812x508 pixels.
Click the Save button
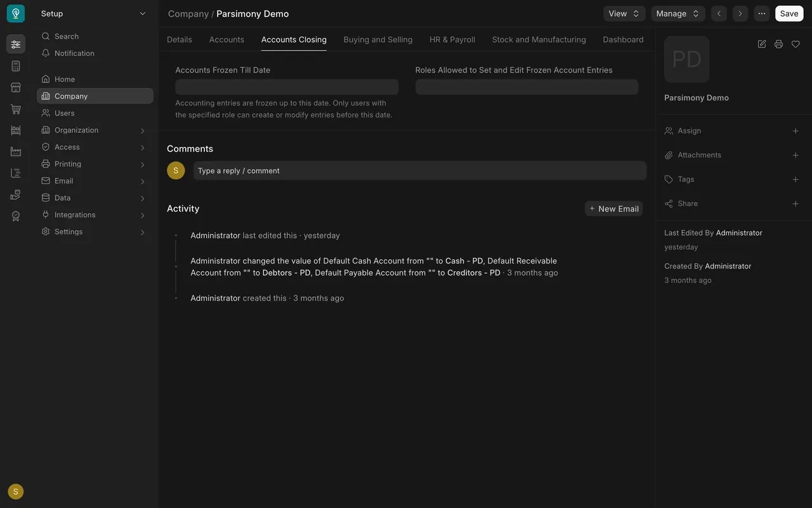click(x=789, y=13)
